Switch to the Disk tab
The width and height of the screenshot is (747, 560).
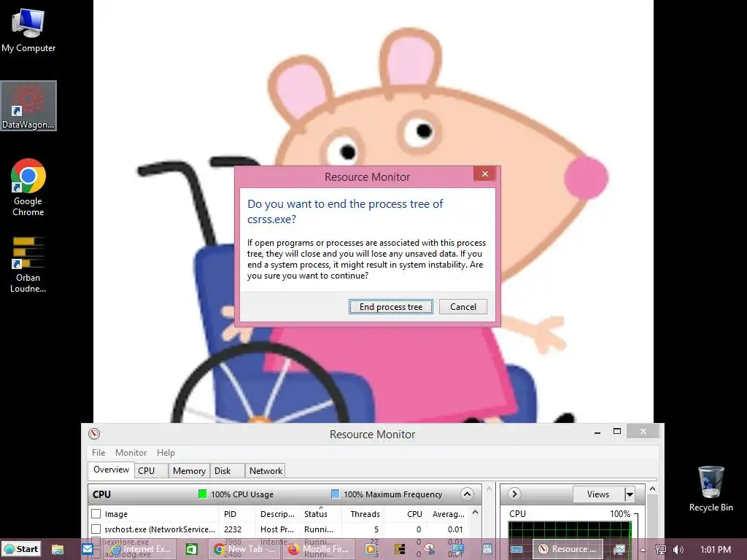(228, 471)
